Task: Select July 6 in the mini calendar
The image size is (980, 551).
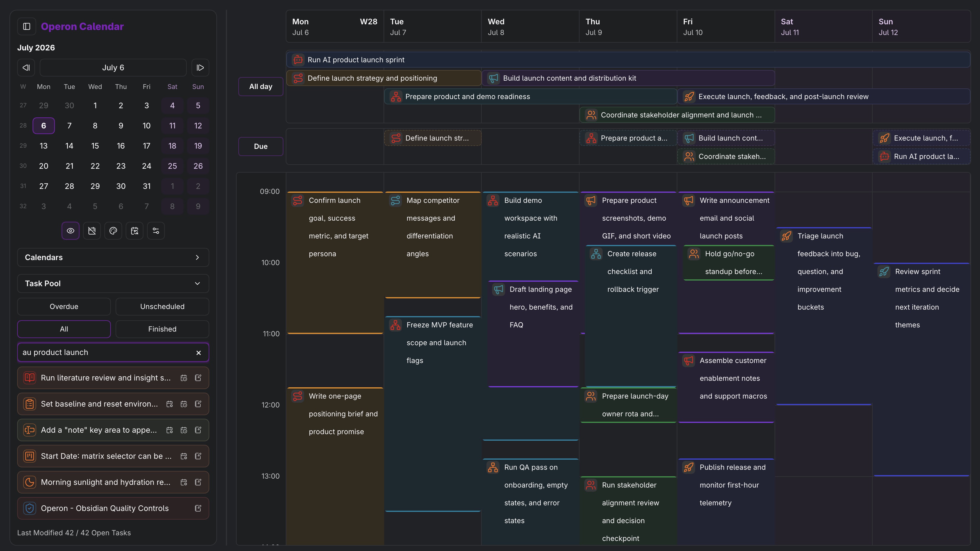Action: tap(44, 125)
